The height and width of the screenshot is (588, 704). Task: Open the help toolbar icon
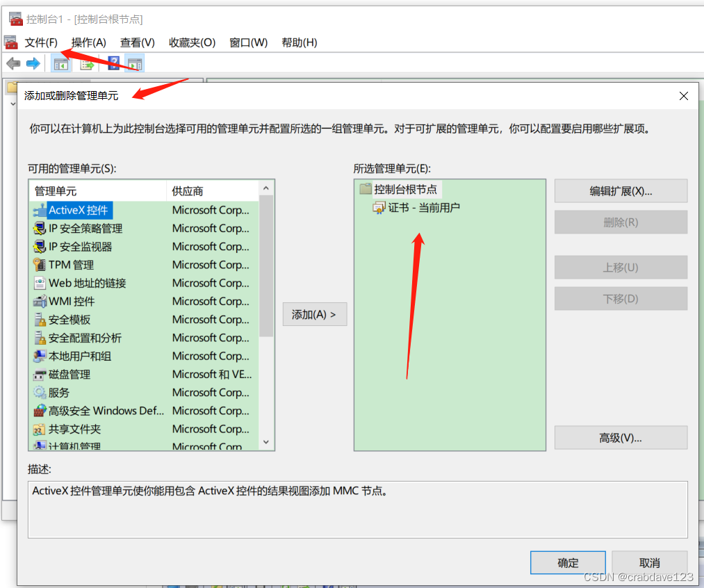[x=113, y=64]
